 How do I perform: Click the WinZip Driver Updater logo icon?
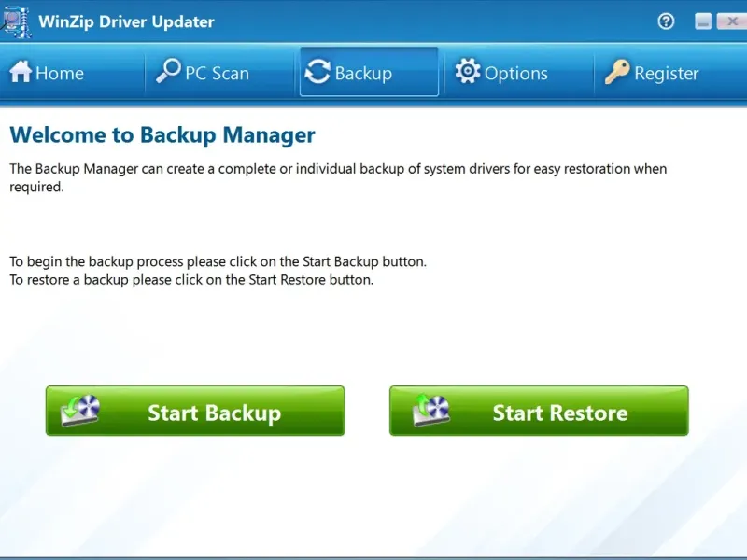pos(17,21)
